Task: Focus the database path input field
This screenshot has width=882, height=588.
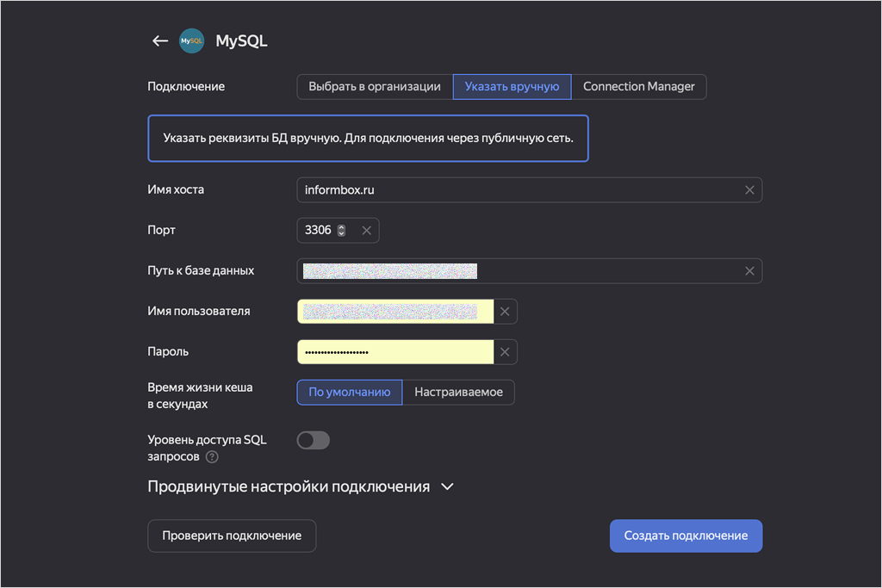Action: tap(530, 271)
